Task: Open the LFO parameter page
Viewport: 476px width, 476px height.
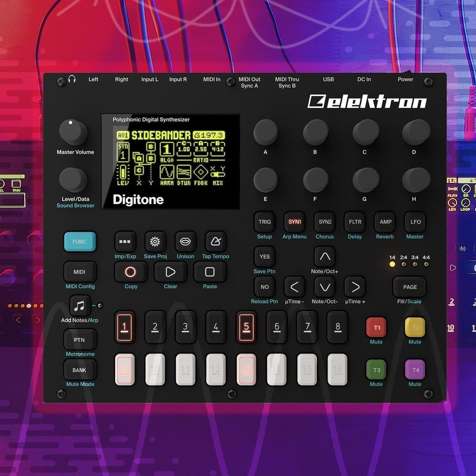Action: click(x=415, y=222)
